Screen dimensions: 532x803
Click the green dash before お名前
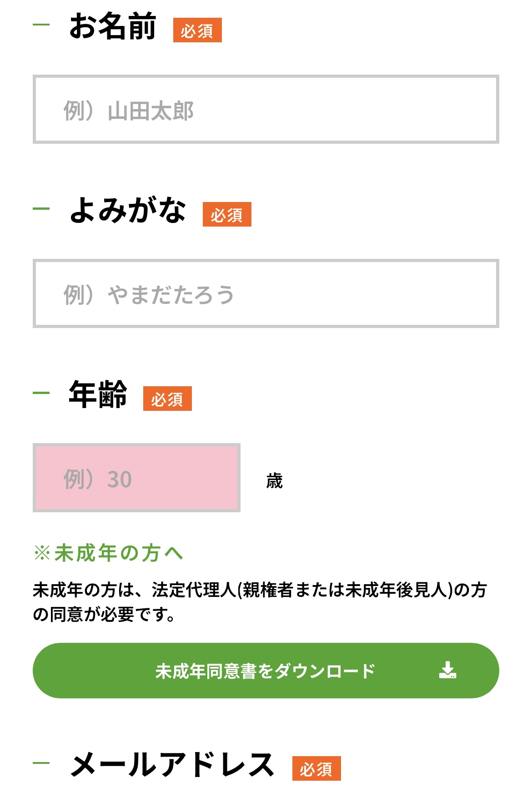41,25
